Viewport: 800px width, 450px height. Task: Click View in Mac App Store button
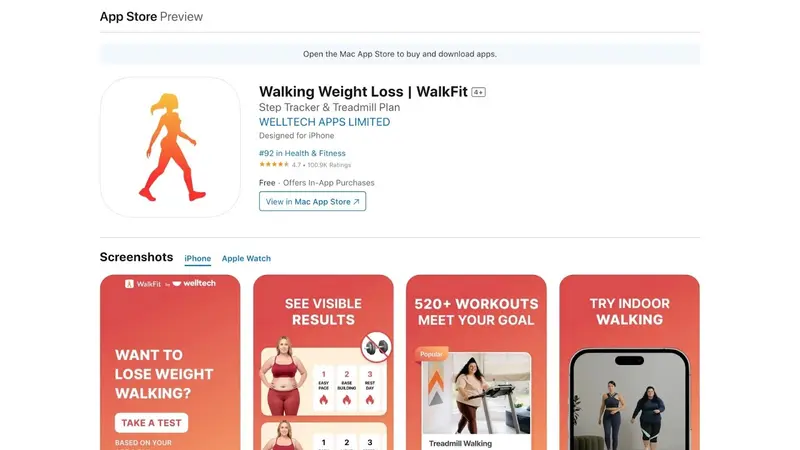pyautogui.click(x=312, y=202)
